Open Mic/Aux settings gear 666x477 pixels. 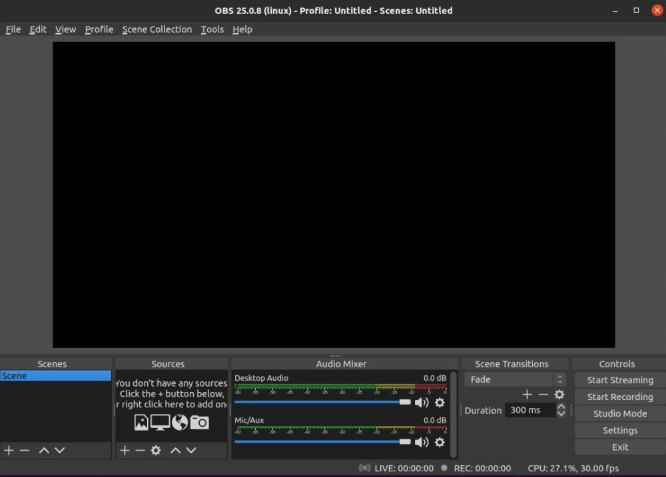coord(440,442)
